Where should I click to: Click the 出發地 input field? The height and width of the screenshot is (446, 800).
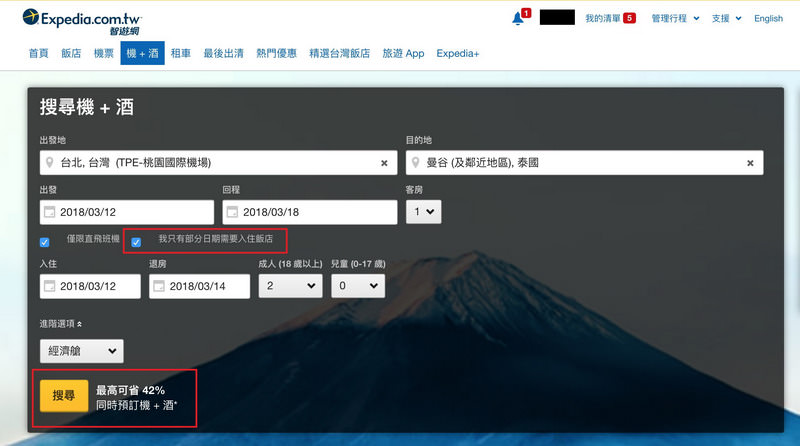coord(218,163)
